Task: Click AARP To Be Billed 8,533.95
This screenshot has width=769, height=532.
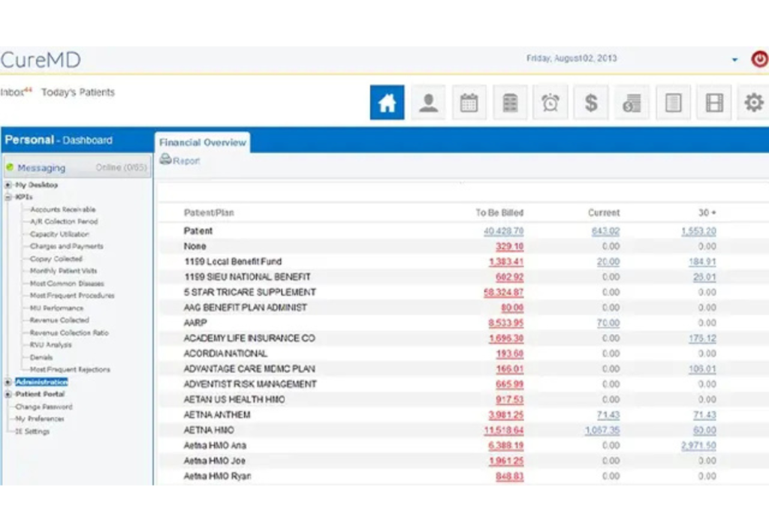Action: [x=506, y=323]
